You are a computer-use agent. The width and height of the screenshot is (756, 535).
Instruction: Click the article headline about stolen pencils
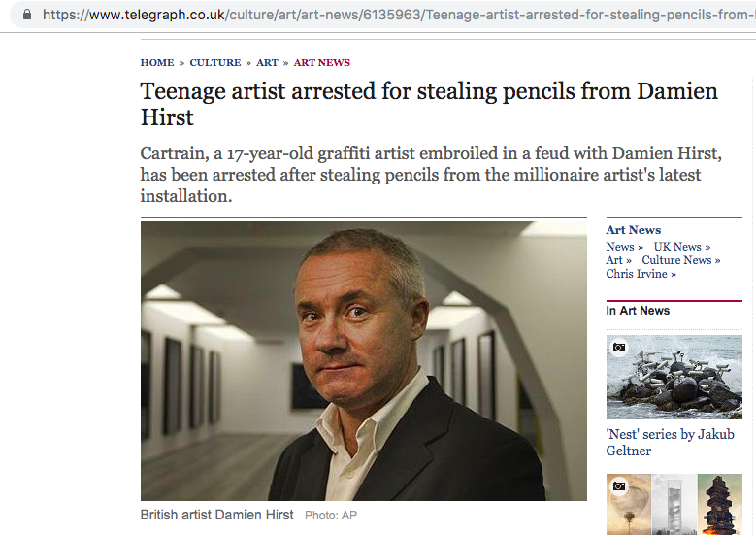(429, 104)
